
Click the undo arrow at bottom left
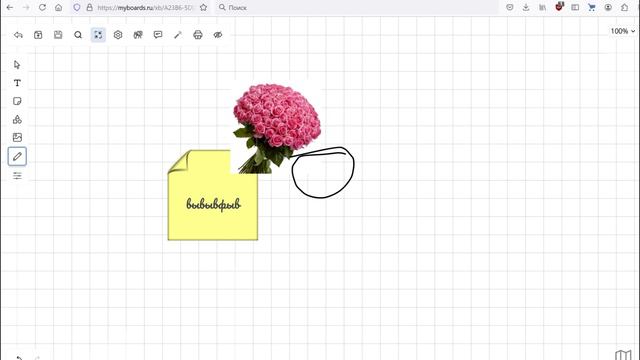(19, 358)
